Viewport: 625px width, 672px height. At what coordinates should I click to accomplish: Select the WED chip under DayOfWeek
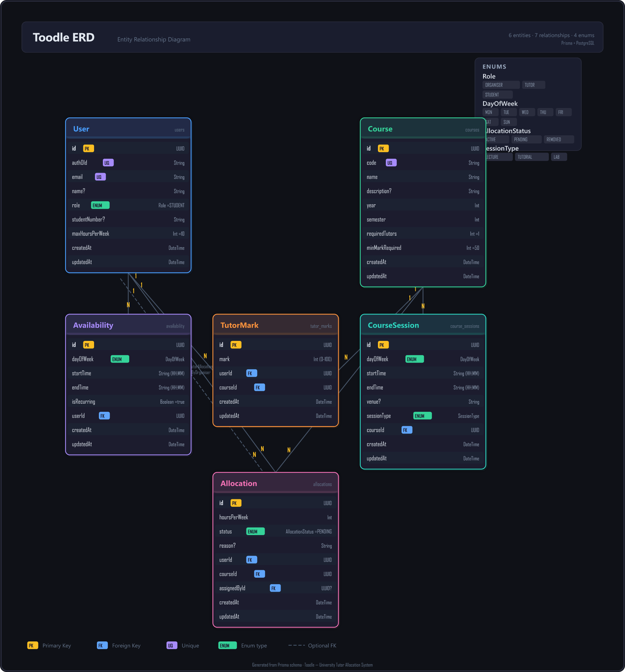(527, 112)
